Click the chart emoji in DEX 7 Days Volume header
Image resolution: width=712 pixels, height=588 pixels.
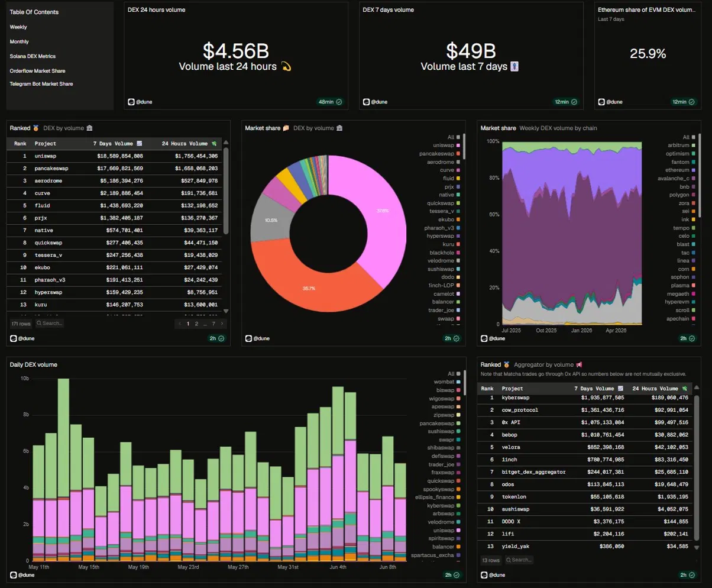[x=140, y=143]
